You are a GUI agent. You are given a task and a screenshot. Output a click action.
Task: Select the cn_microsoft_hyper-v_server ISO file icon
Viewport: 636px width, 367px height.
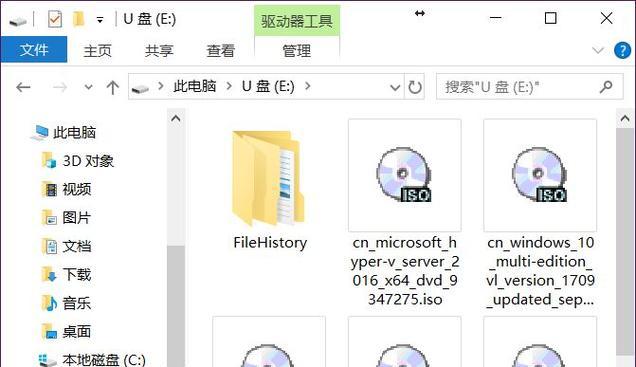coord(404,175)
